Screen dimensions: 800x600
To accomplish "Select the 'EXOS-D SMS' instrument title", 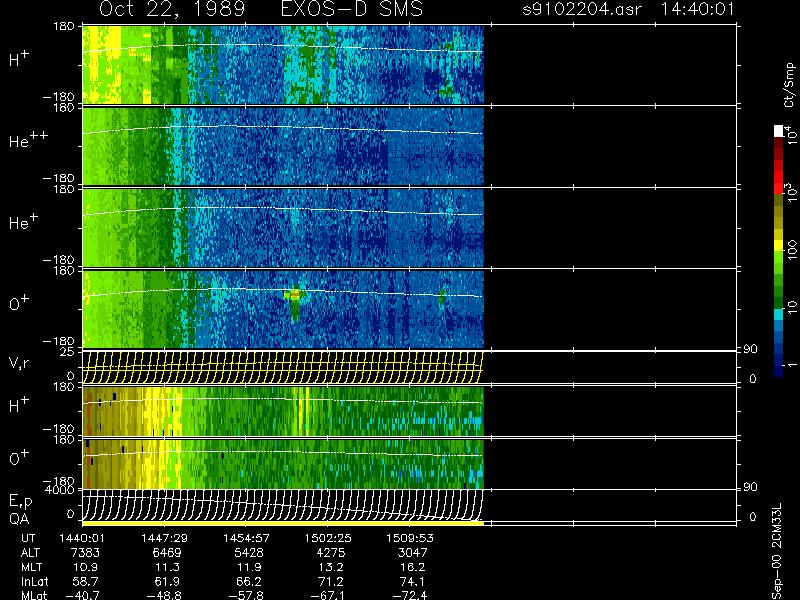I will pos(352,9).
